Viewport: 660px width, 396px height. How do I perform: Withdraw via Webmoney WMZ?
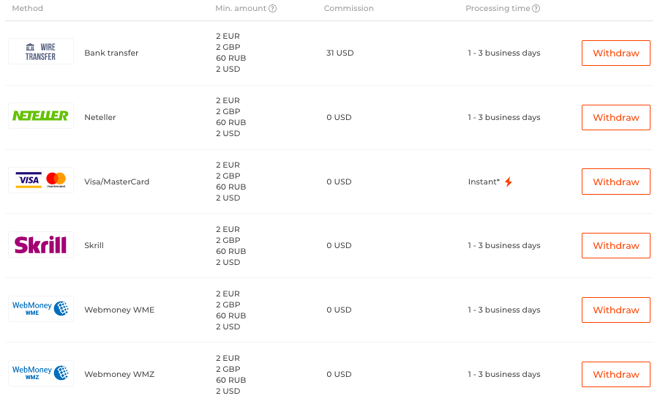[616, 375]
